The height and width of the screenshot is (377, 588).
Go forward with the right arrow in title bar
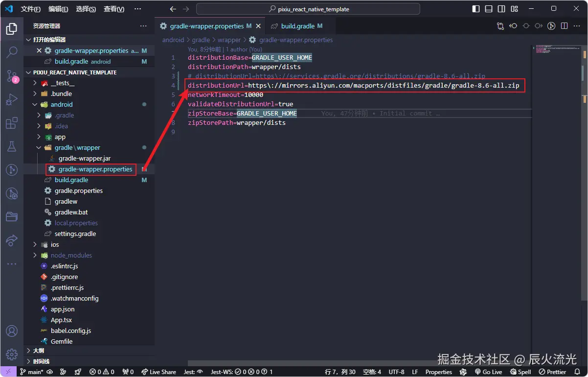[185, 9]
